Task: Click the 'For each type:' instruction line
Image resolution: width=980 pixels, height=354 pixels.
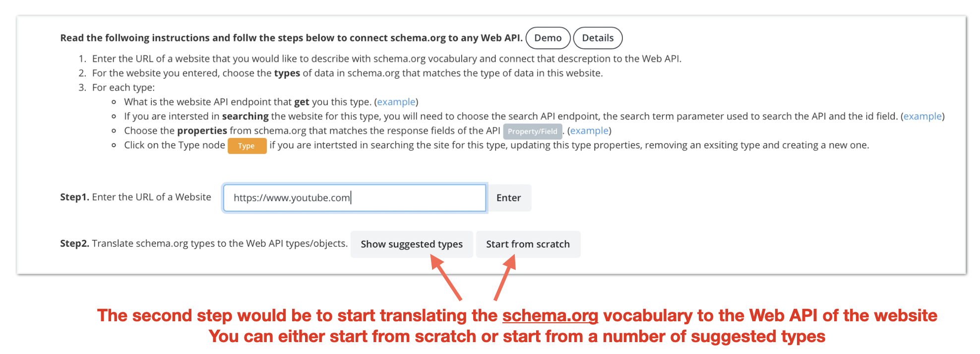Action: click(x=123, y=88)
